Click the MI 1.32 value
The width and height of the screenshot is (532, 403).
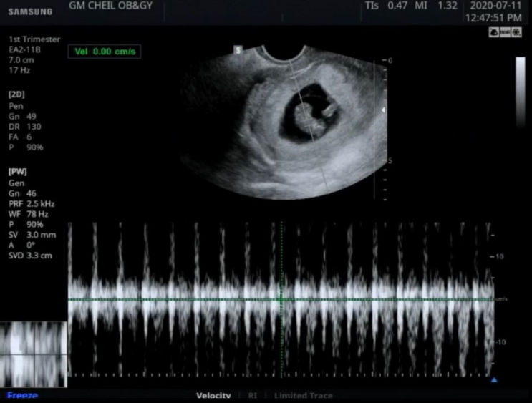pos(436,6)
